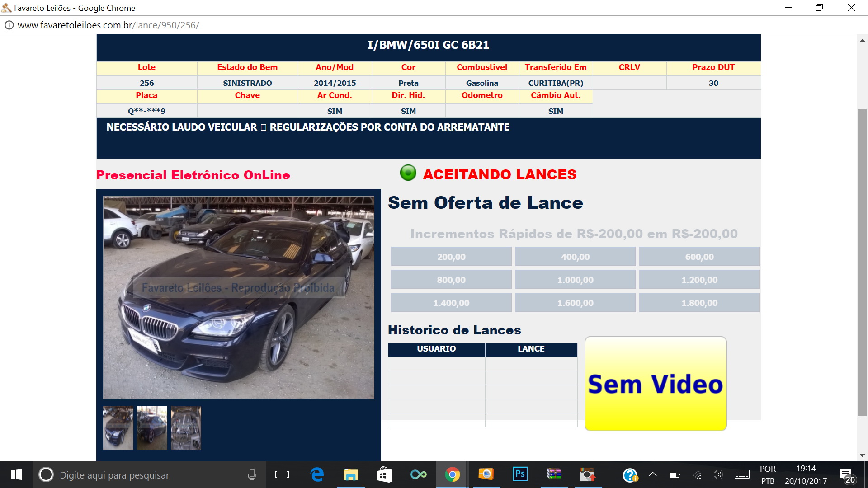
Task: Click the Prazo DUT value 30
Action: click(713, 83)
